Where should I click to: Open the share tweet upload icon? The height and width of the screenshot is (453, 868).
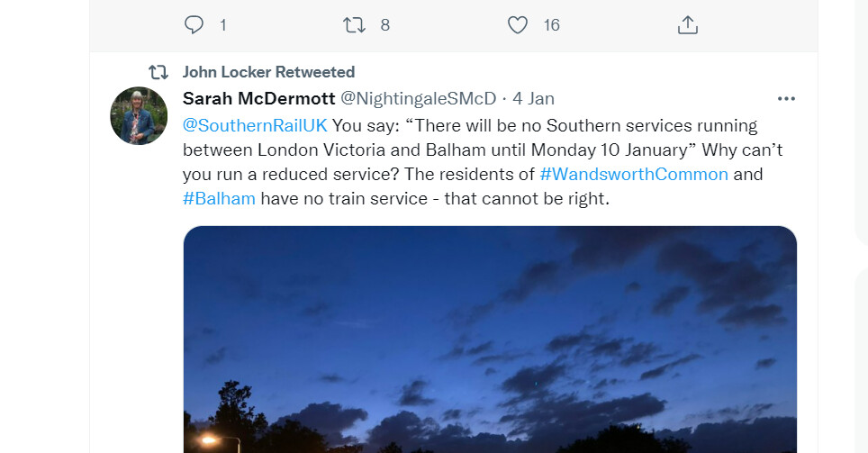pos(687,25)
